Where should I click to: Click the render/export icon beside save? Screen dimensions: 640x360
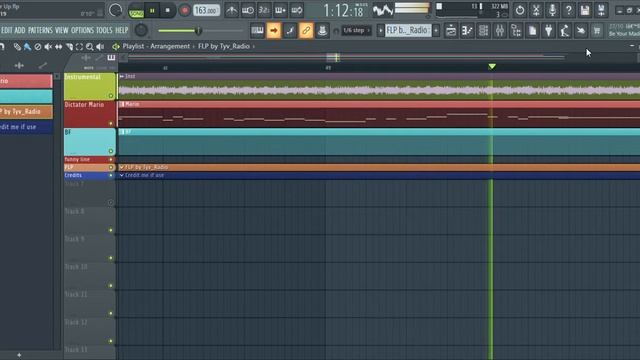coord(601,10)
